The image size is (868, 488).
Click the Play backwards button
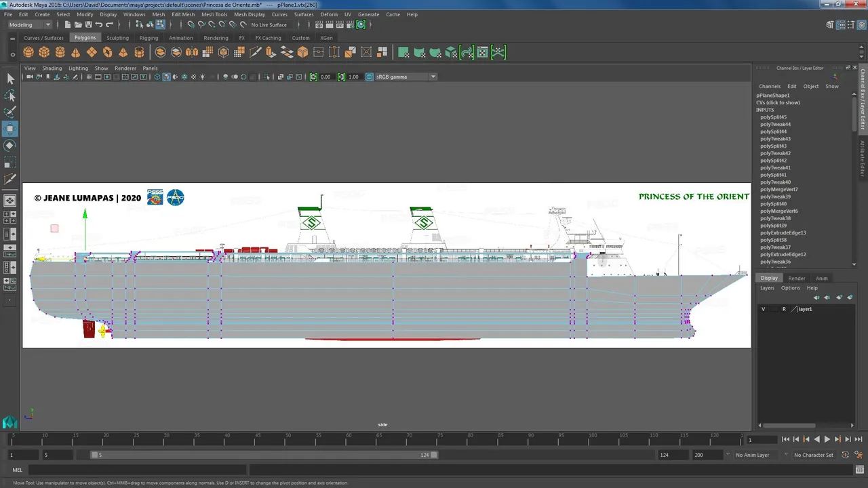[x=816, y=439]
